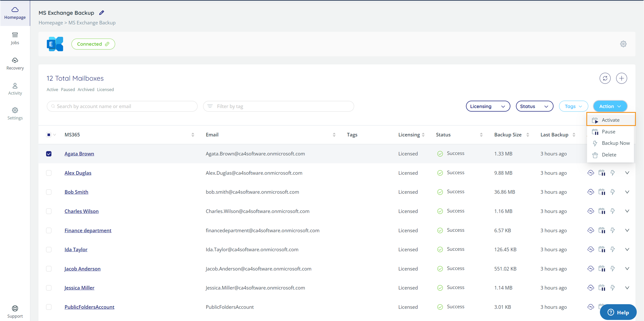Image resolution: width=644 pixels, height=321 pixels.
Task: Expand the Alex Duglas row chevron
Action: [x=627, y=173]
